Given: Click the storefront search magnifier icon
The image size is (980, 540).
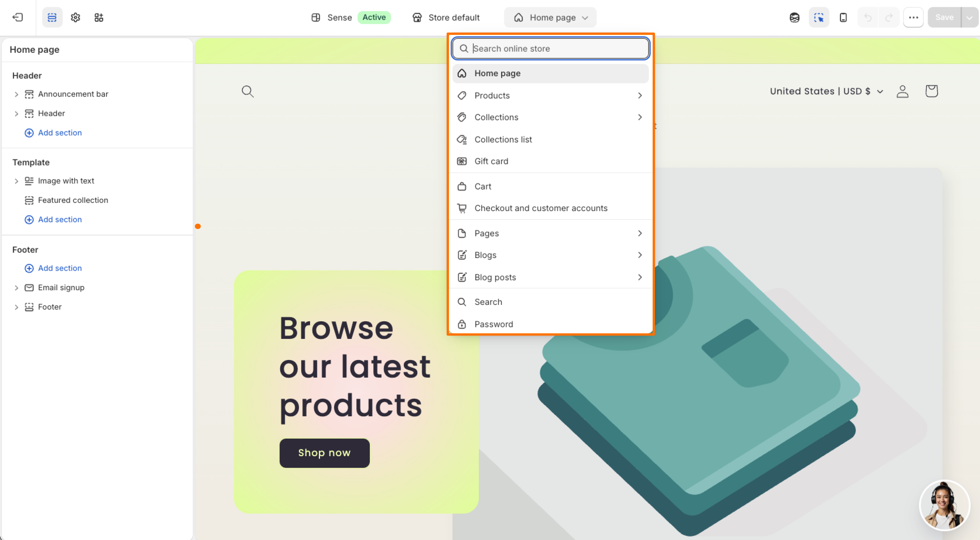Looking at the screenshot, I should (248, 92).
